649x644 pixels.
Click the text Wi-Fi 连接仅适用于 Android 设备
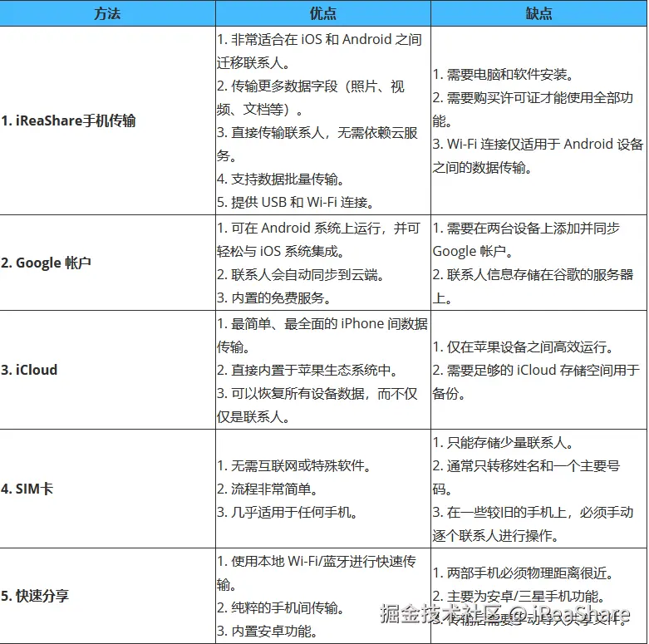tap(544, 144)
